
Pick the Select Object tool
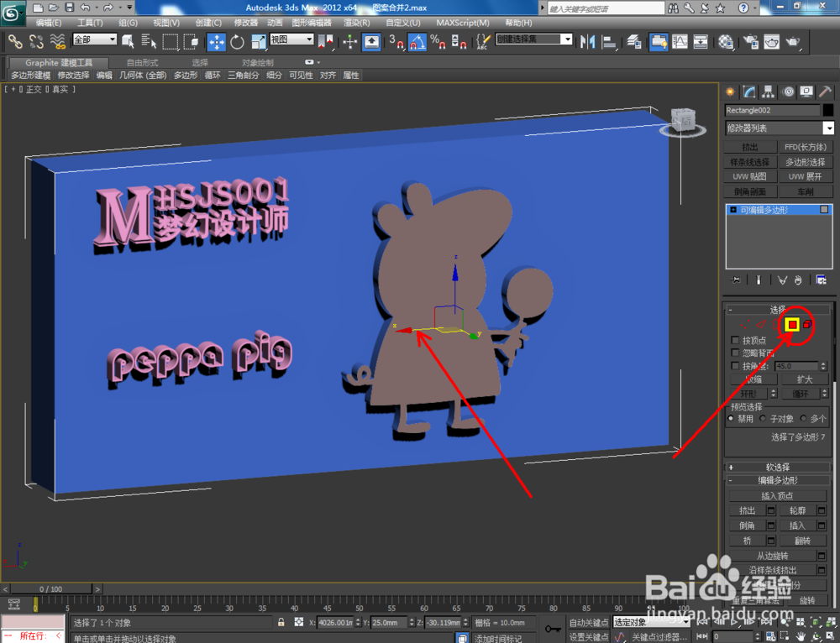[x=128, y=41]
